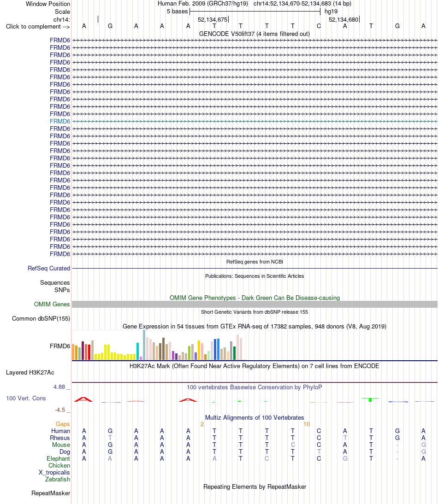Screen dimensions: 438x504
Task: Click the FRMD6 label beside the GTEx bar chart
Action: pyautogui.click(x=60, y=346)
